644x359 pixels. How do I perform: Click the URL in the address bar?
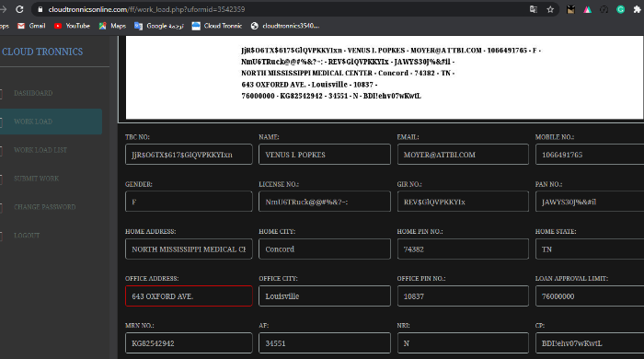tap(146, 9)
